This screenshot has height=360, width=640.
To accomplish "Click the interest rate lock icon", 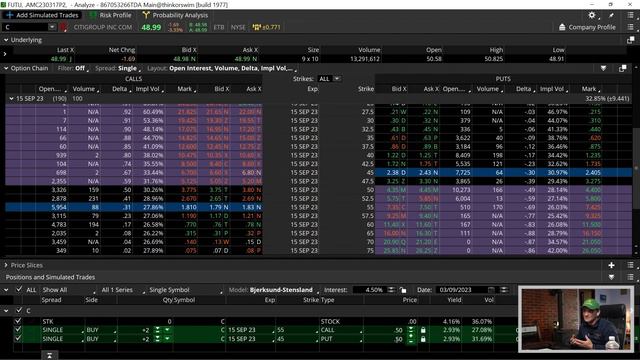I will click(403, 290).
